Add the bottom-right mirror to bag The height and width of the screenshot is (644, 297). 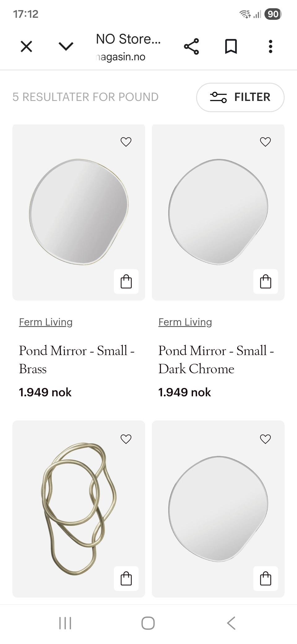click(265, 578)
